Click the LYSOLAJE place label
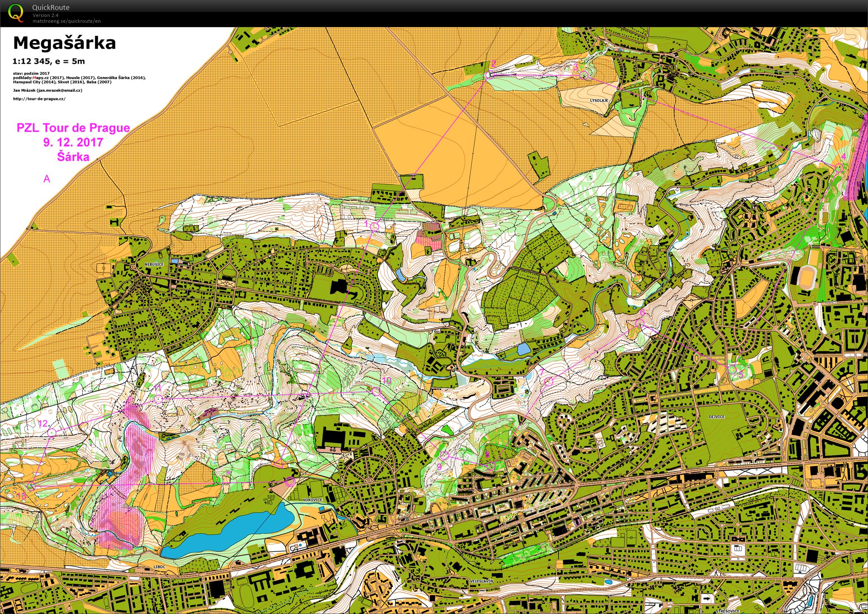This screenshot has height=614, width=868. click(599, 100)
